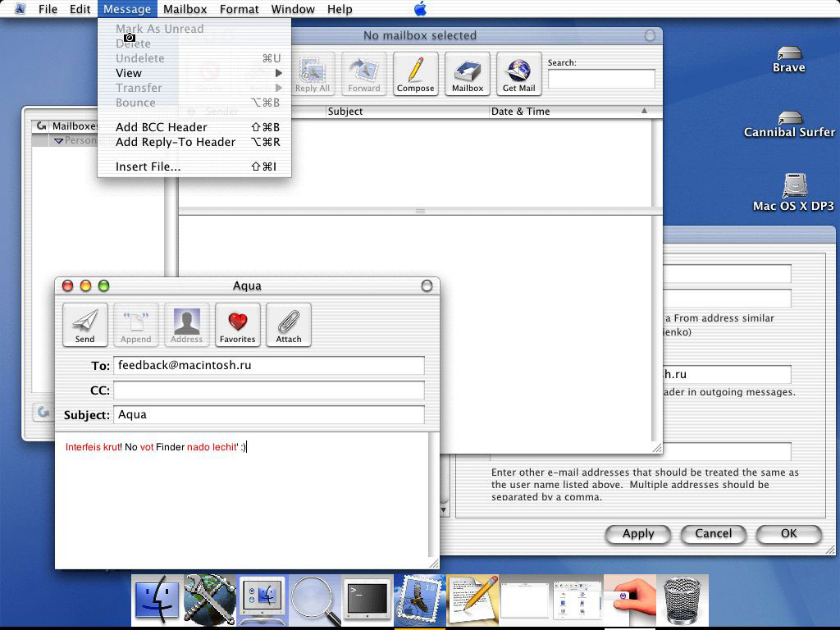This screenshot has width=840, height=630.
Task: Click the minimized blank window thumbnail in Dock
Action: pyautogui.click(x=524, y=600)
